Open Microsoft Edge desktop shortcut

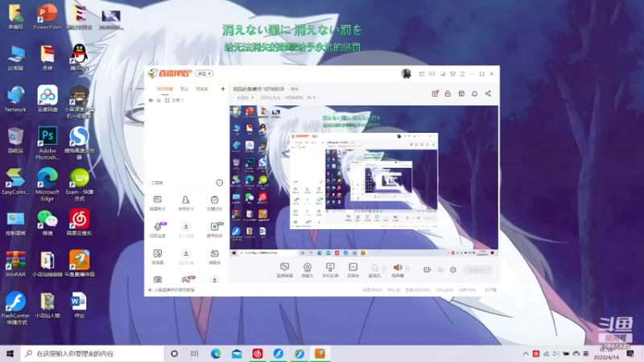47,184
